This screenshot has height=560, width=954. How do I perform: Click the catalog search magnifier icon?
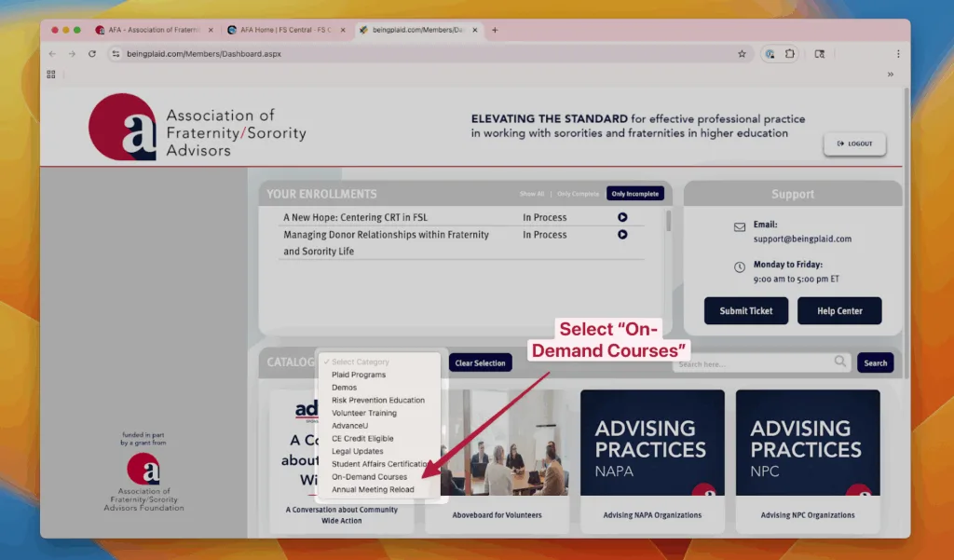[840, 362]
